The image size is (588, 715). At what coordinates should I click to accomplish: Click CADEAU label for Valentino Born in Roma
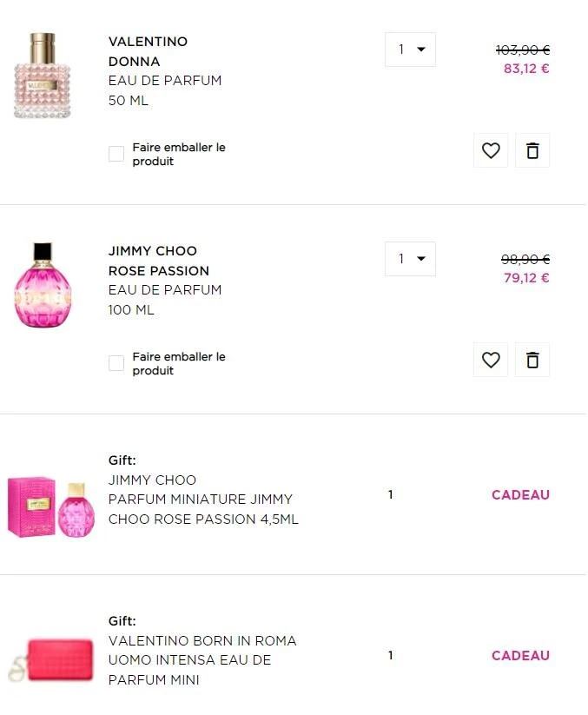[520, 656]
